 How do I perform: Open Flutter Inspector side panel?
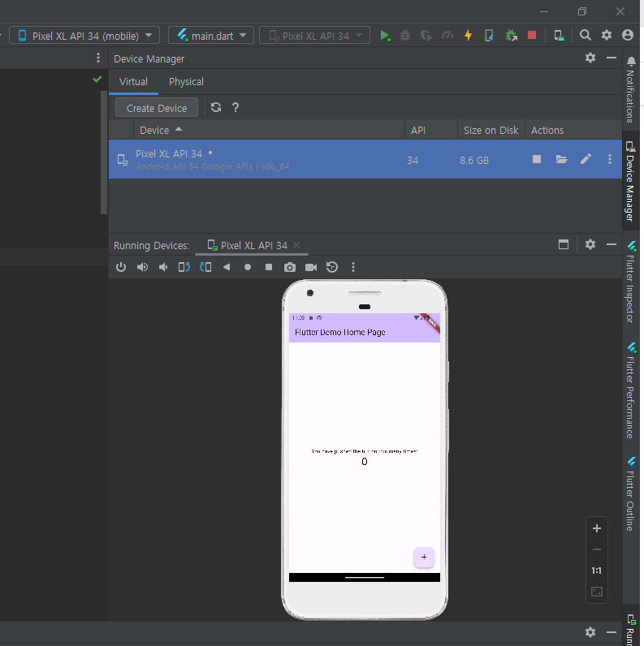pos(631,282)
